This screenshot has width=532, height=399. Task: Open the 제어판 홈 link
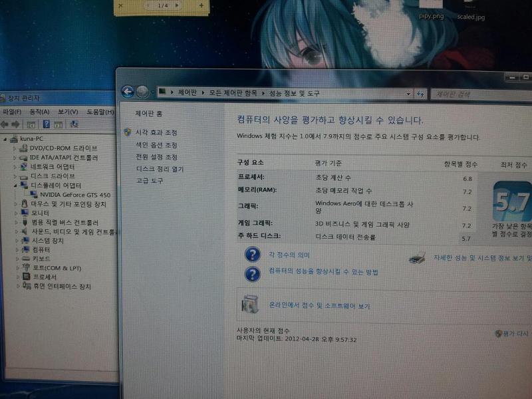148,114
